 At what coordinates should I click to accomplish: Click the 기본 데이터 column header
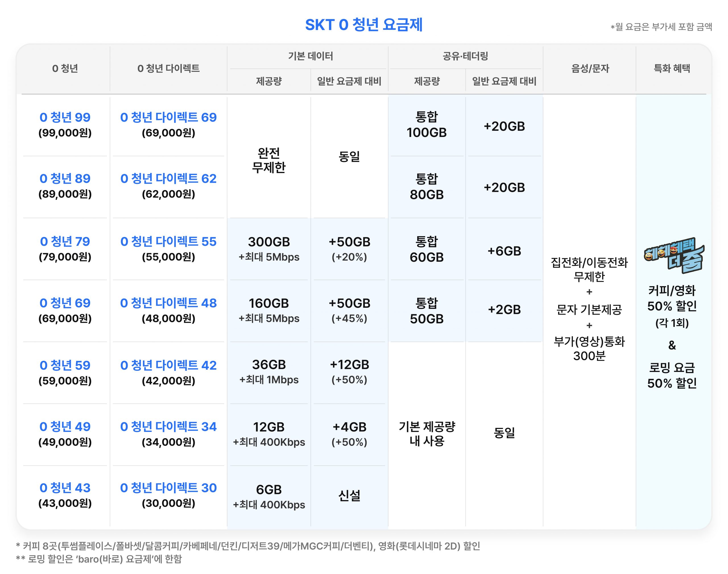point(310,56)
